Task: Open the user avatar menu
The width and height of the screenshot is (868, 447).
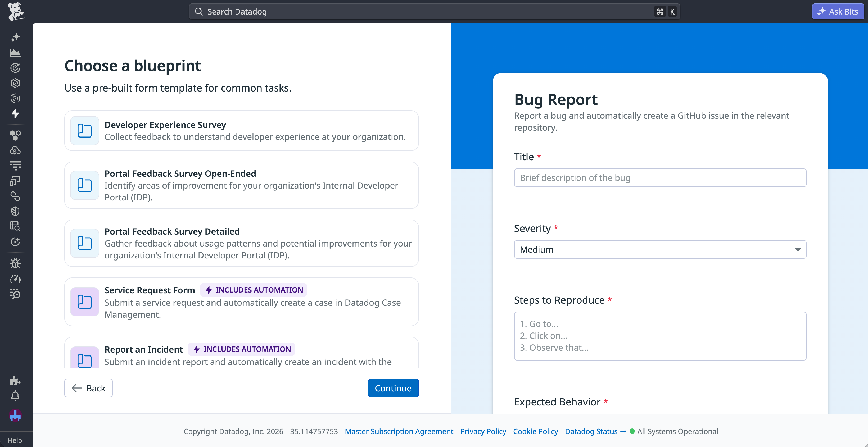Action: 15,415
